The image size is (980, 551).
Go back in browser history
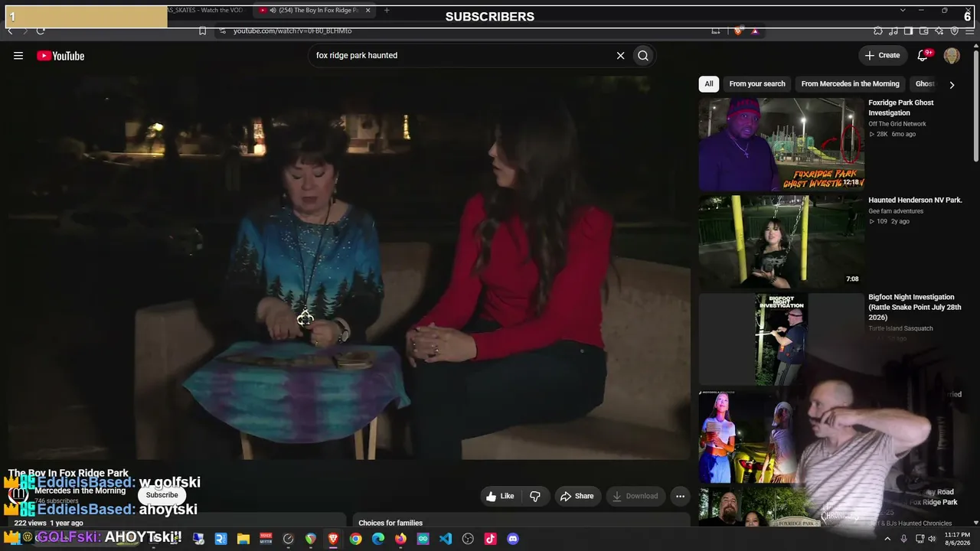(x=10, y=31)
